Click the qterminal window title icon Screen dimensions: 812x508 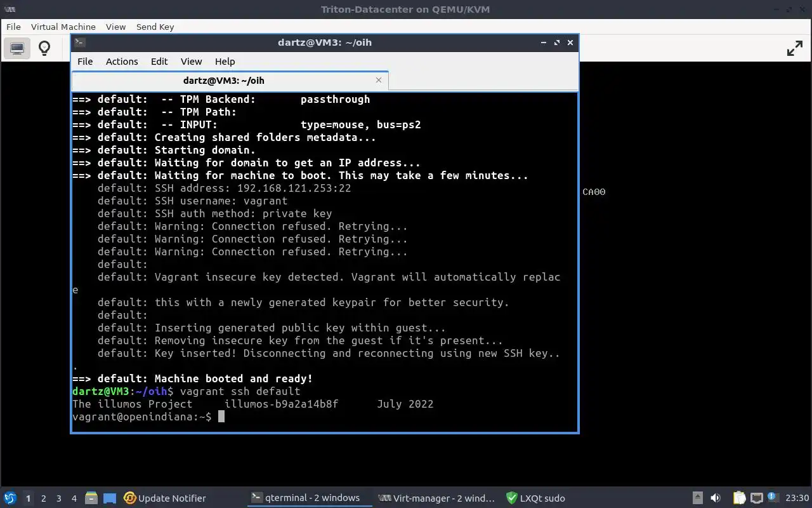pyautogui.click(x=79, y=43)
